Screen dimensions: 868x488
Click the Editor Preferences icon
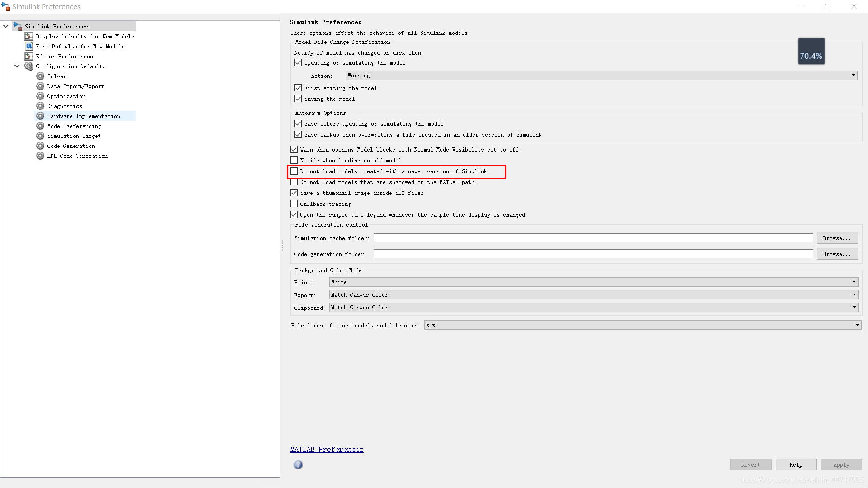coord(29,56)
